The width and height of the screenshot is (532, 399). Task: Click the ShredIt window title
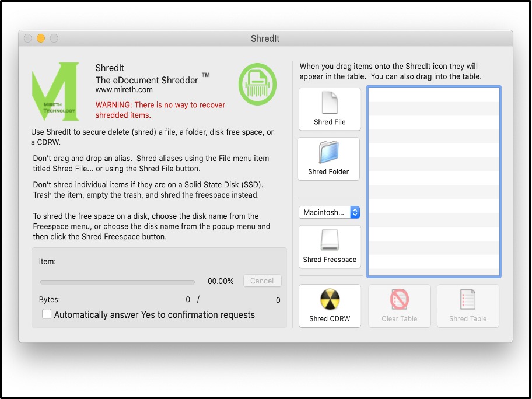point(265,38)
